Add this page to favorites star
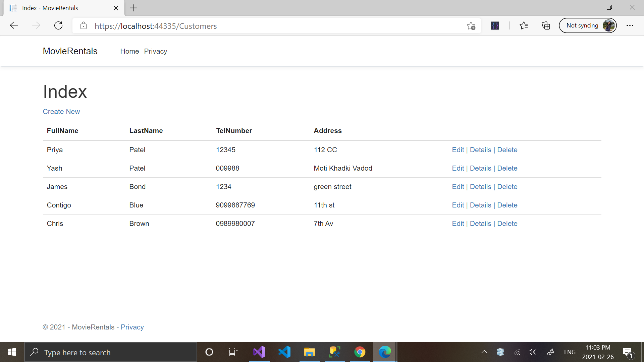This screenshot has width=644, height=362. 471,26
